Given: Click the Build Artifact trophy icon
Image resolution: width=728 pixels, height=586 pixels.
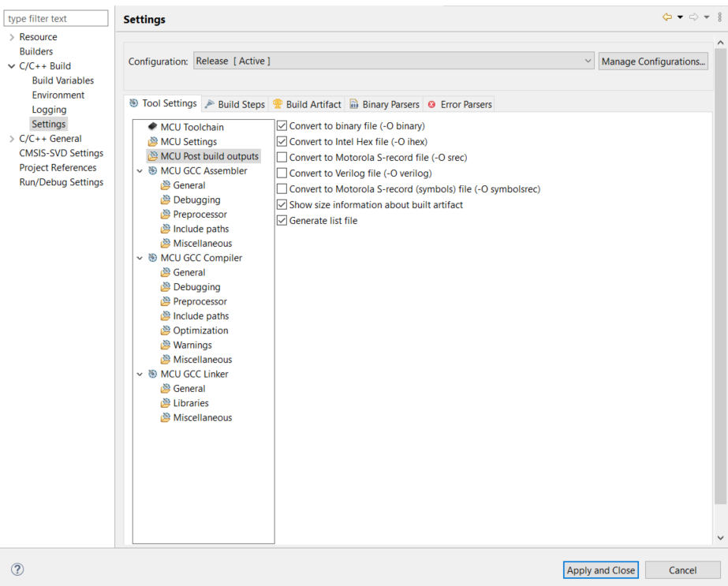Looking at the screenshot, I should tap(278, 104).
